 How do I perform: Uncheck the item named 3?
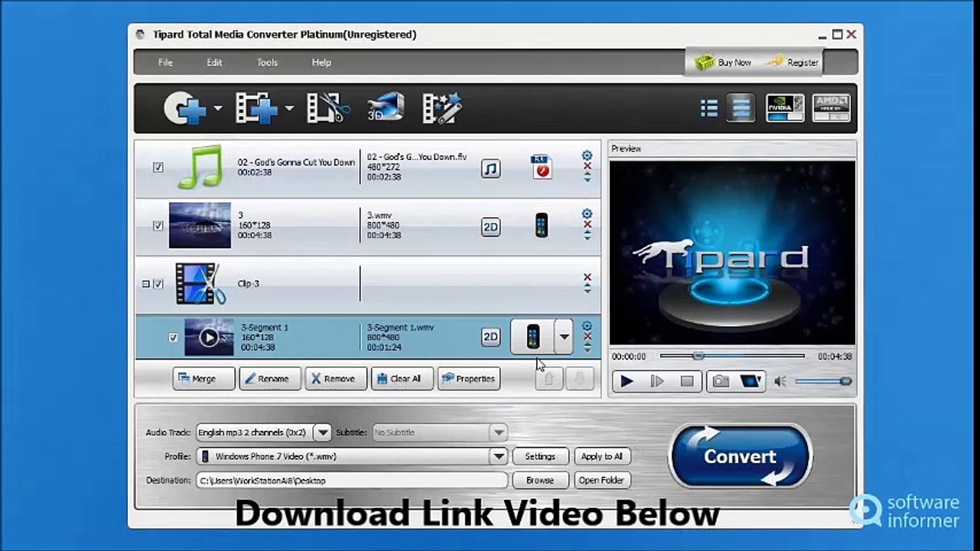158,226
